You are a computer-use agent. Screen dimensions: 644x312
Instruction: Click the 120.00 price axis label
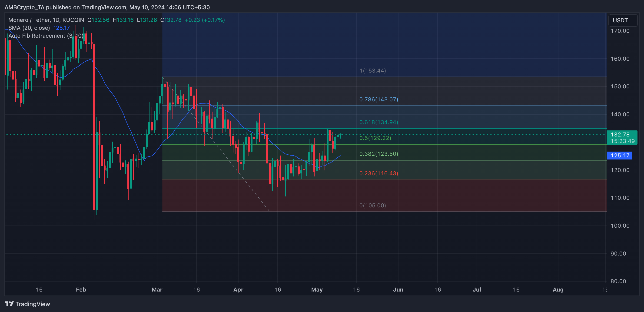tap(620, 170)
